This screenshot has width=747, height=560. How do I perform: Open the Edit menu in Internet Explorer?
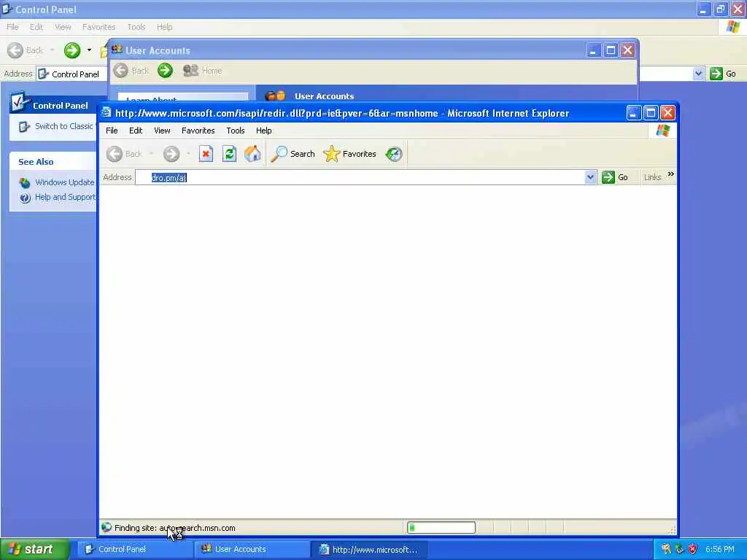(136, 131)
